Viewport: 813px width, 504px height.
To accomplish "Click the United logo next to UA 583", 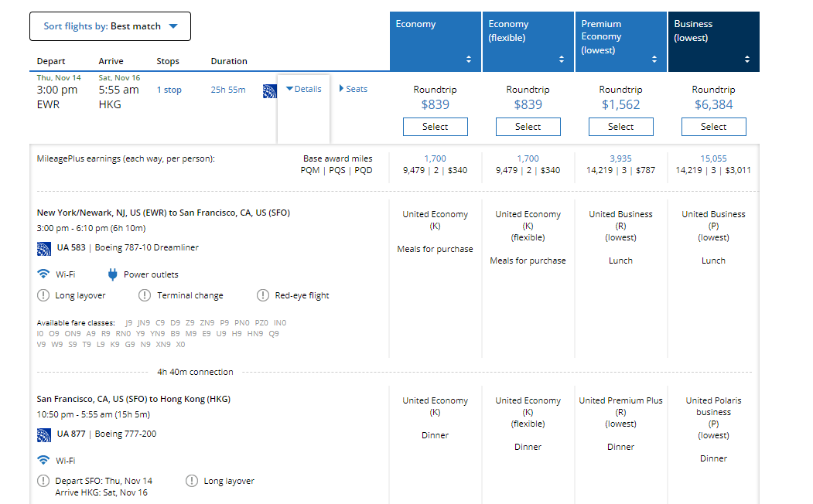I will pos(44,249).
